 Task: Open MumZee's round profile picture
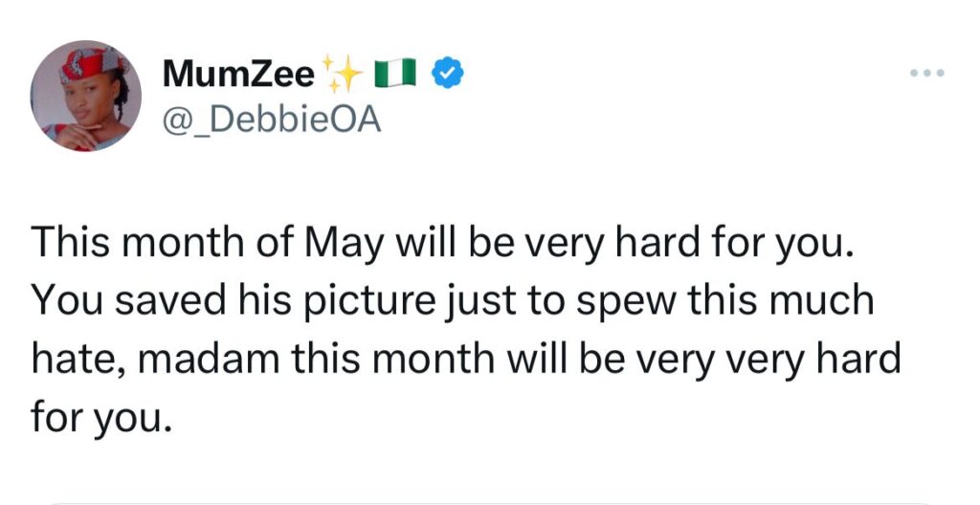pos(85,97)
